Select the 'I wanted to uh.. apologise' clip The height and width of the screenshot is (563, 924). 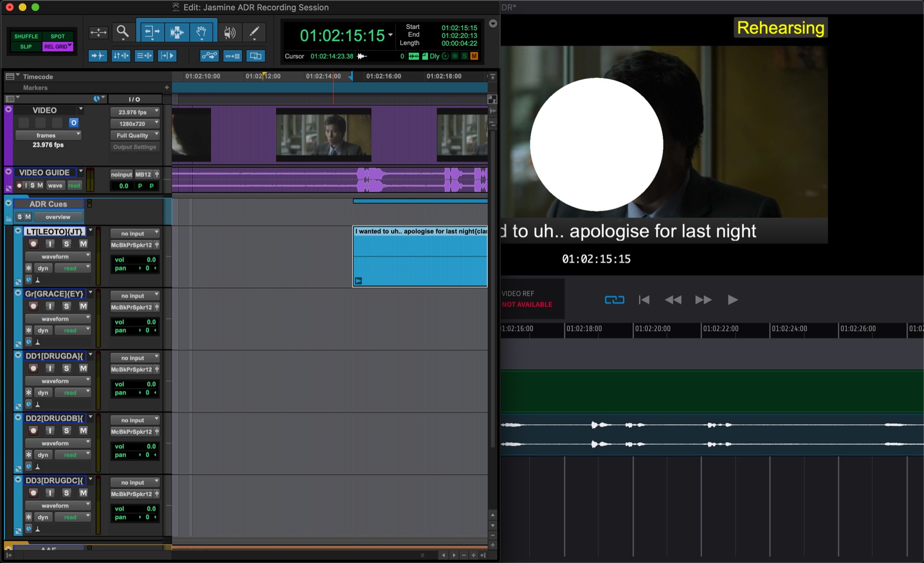pos(420,256)
